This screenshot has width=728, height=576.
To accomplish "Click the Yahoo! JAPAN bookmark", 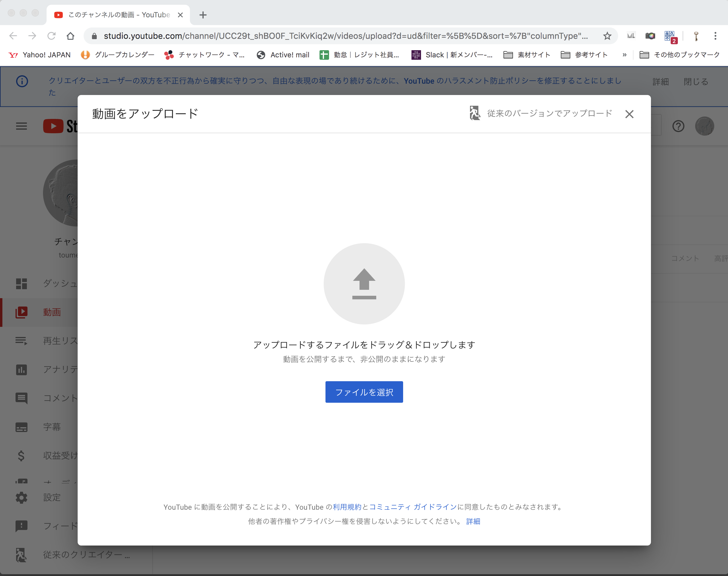I will (x=39, y=55).
